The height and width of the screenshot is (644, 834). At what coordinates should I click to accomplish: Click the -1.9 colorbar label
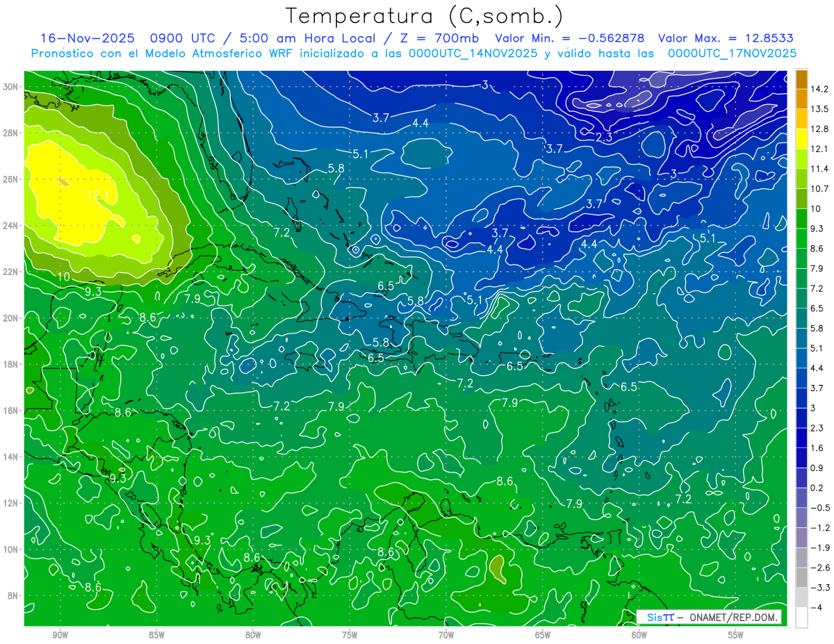(820, 548)
